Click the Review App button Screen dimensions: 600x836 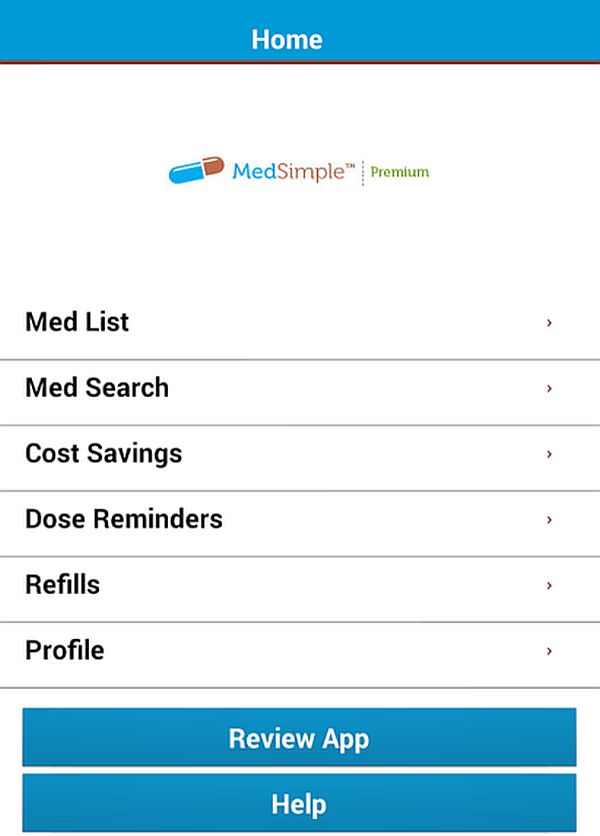click(299, 737)
